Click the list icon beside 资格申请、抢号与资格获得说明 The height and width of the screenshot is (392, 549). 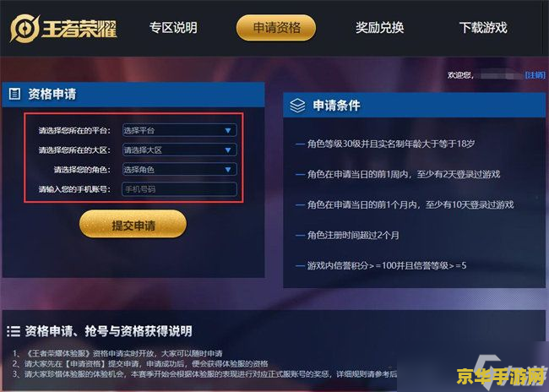coord(14,331)
